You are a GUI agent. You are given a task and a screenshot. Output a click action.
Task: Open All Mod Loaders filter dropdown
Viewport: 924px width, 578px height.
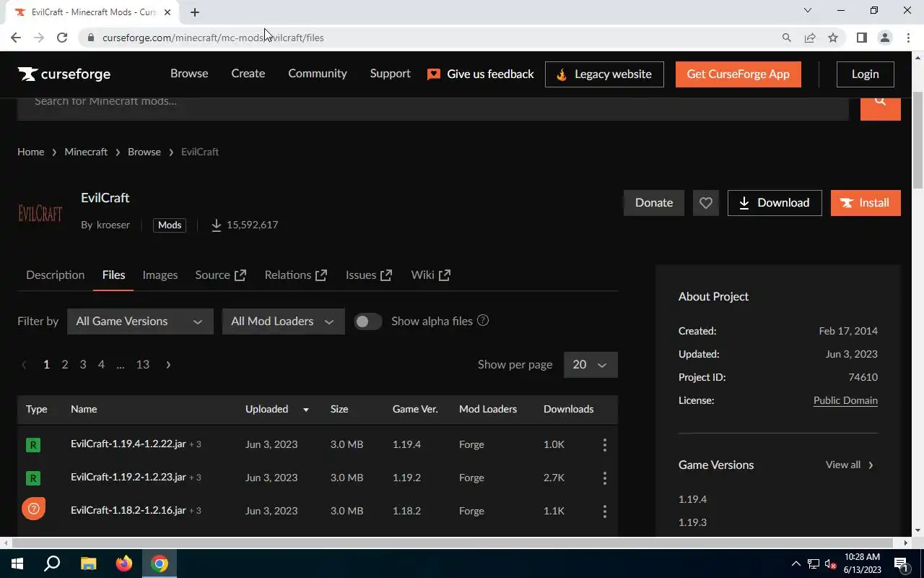coord(283,322)
